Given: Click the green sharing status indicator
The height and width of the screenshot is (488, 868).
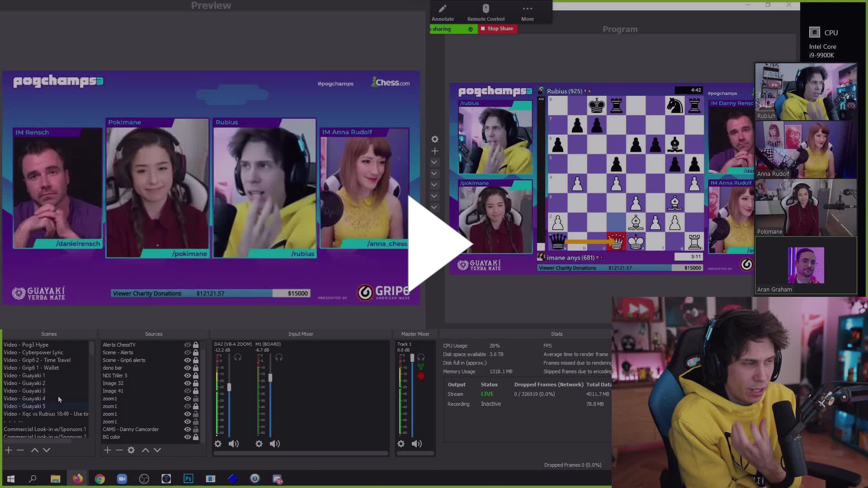Looking at the screenshot, I should (453, 29).
